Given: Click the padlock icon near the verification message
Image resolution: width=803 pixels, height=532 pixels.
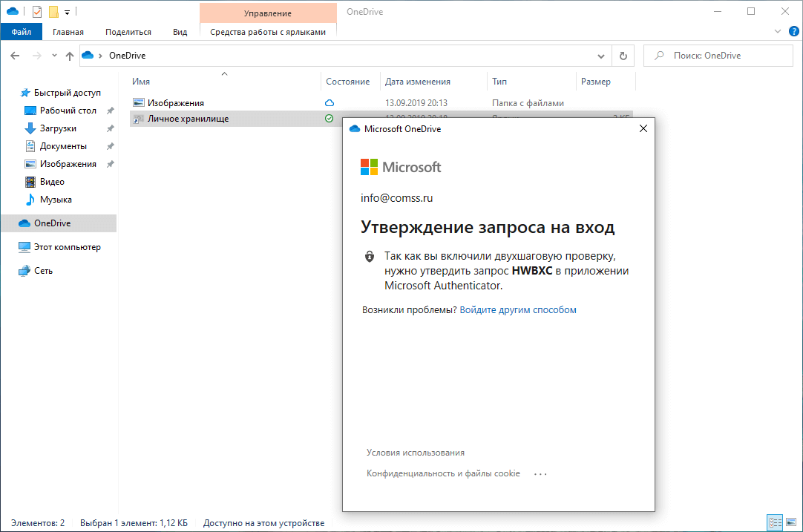Looking at the screenshot, I should 369,257.
